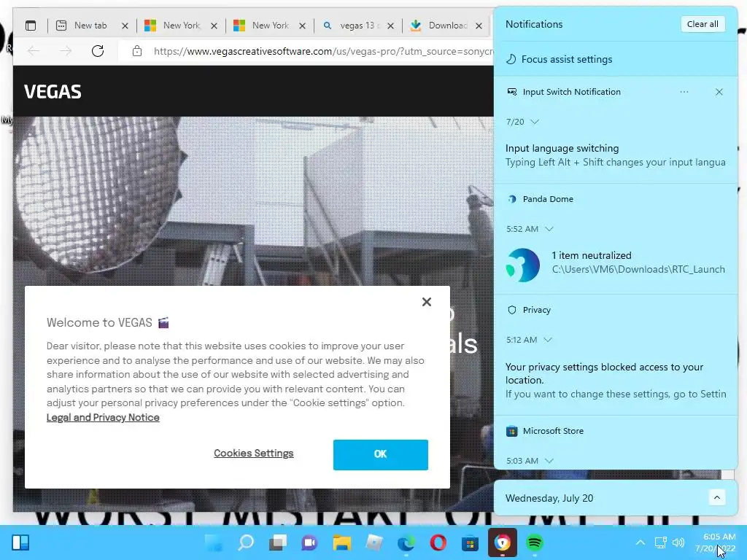The image size is (747, 560).
Task: Open taskbar Search magnifier
Action: coord(246,542)
